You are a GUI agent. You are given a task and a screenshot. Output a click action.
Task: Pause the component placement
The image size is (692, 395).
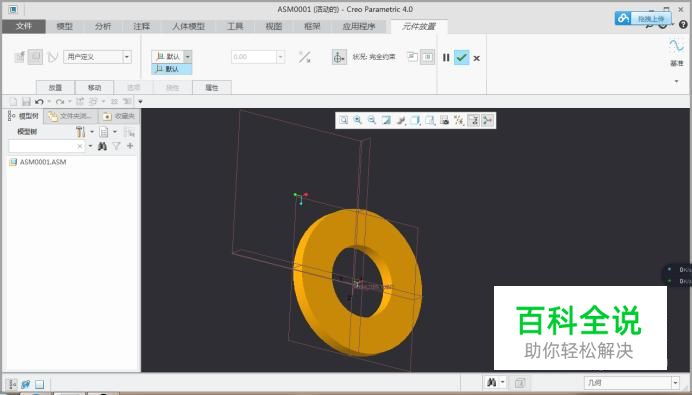[446, 57]
